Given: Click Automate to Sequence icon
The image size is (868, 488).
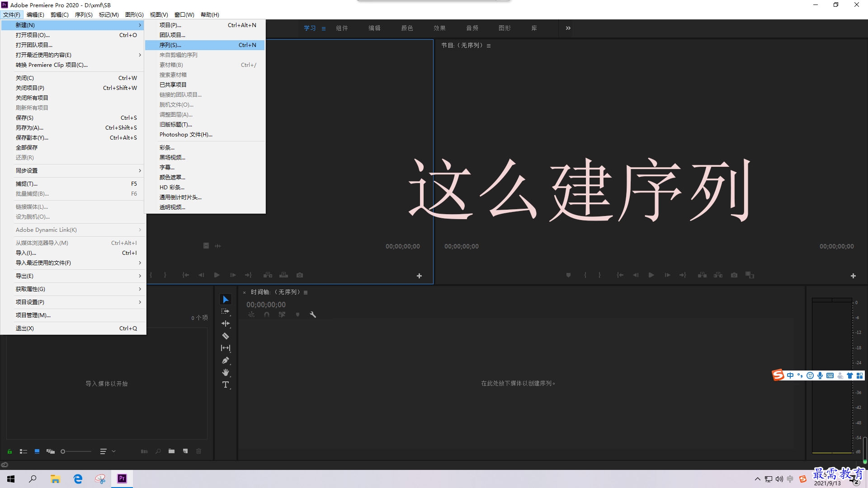Looking at the screenshot, I should pos(144,451).
